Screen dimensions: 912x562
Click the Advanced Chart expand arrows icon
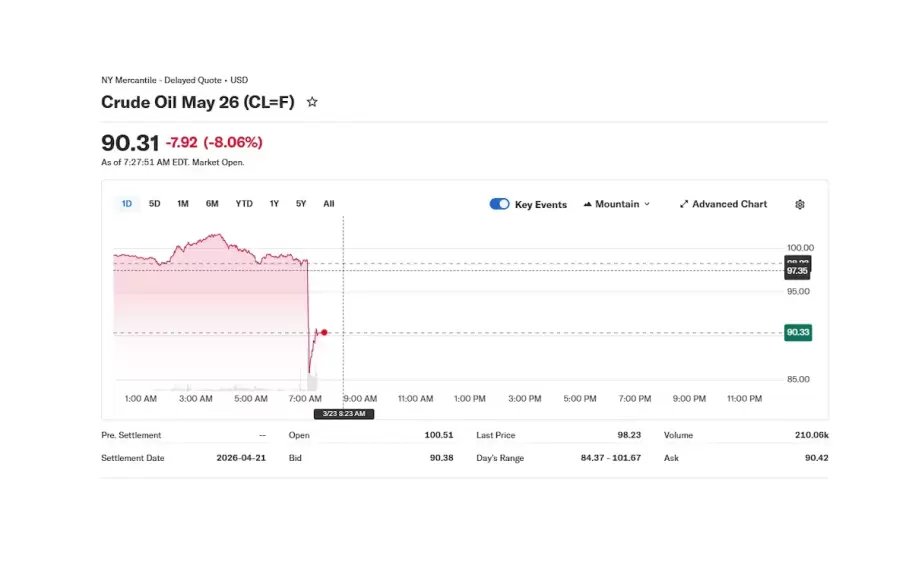point(684,204)
